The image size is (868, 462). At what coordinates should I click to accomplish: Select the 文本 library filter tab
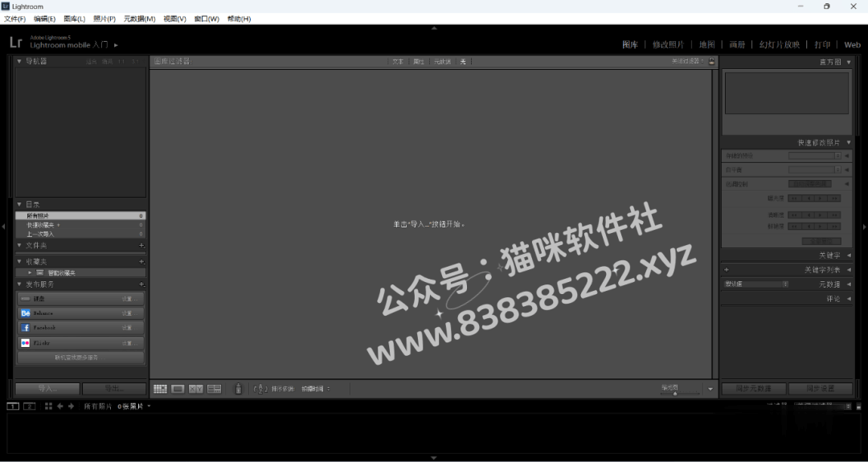pos(398,61)
